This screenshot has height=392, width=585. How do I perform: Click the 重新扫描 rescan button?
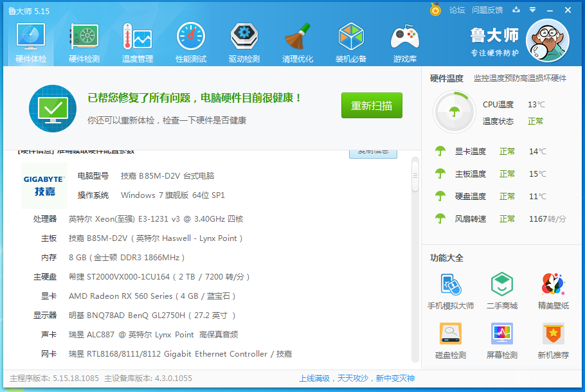coord(372,105)
